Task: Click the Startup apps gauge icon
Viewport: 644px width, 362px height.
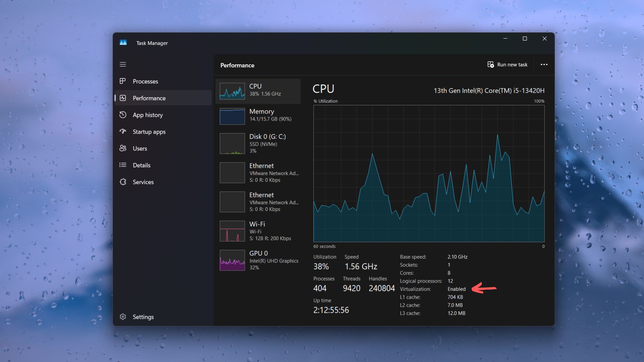Action: point(123,131)
